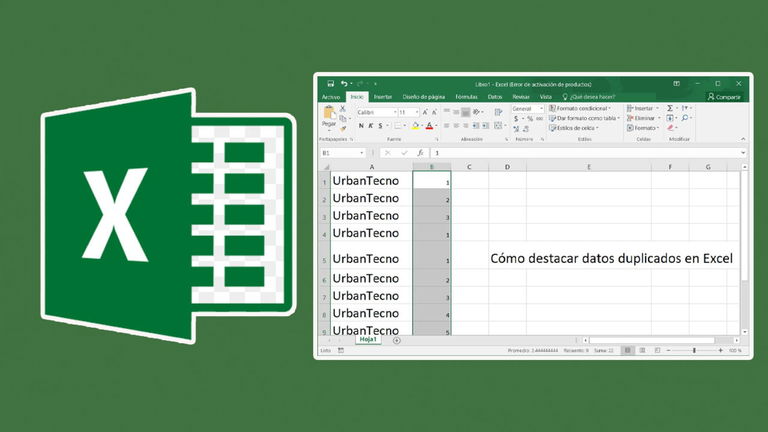This screenshot has width=768, height=432.
Task: Click the text orientation icon
Action: tap(476, 112)
